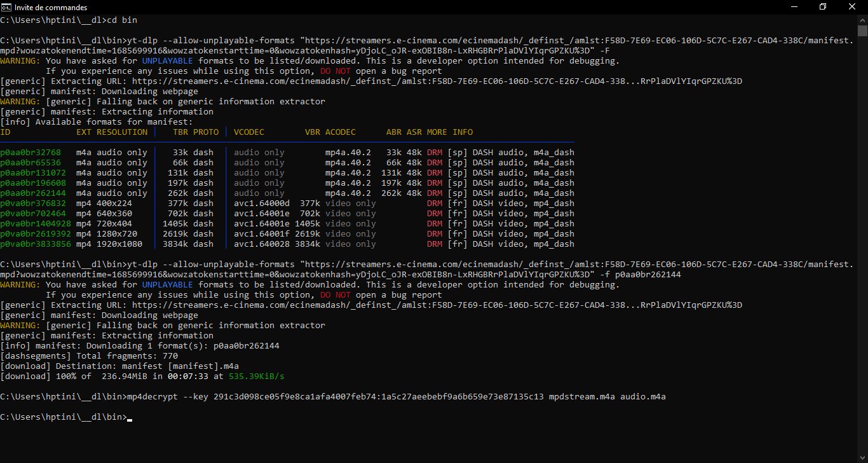Click the ACODEC column header

pyautogui.click(x=341, y=132)
